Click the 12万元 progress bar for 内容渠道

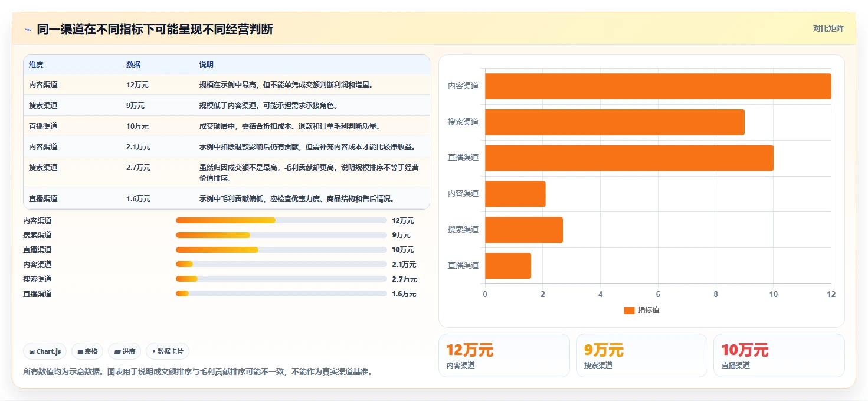pos(281,220)
